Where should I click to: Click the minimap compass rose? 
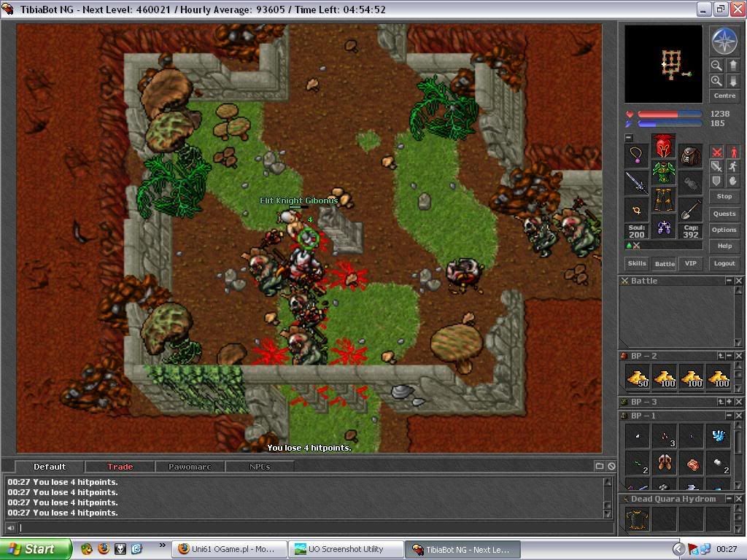[724, 41]
